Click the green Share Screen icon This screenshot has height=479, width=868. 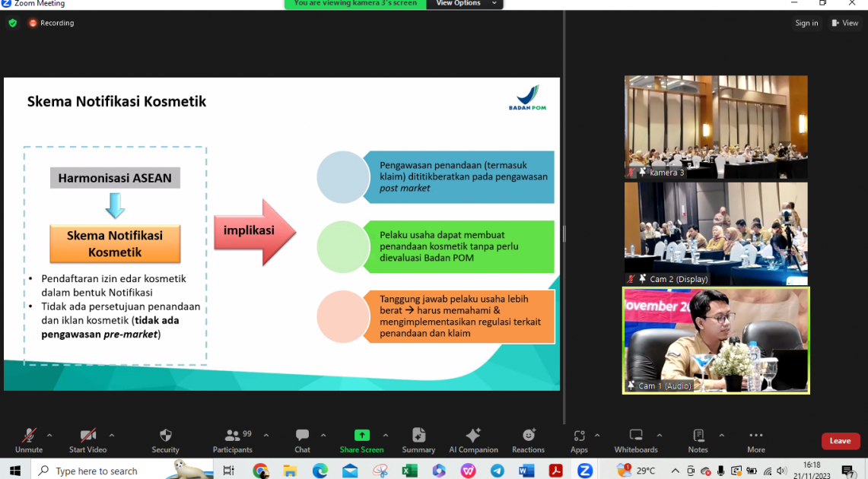coord(361,436)
